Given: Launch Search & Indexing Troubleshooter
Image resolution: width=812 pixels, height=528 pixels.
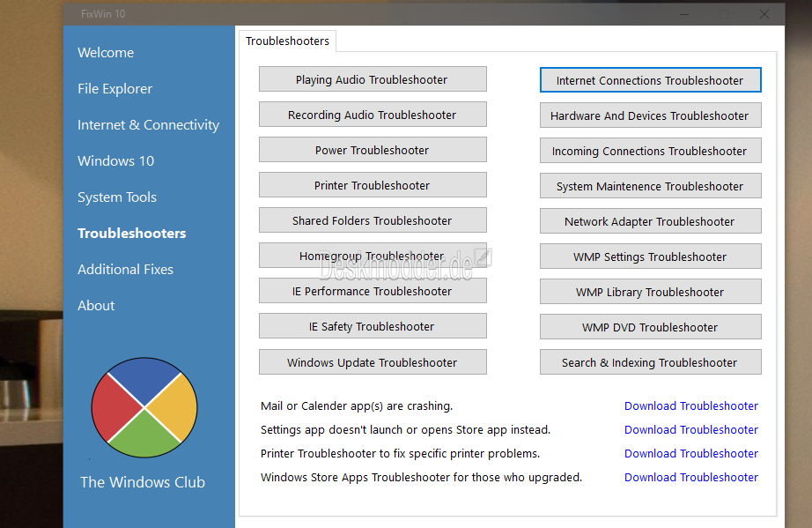Looking at the screenshot, I should click(x=651, y=362).
